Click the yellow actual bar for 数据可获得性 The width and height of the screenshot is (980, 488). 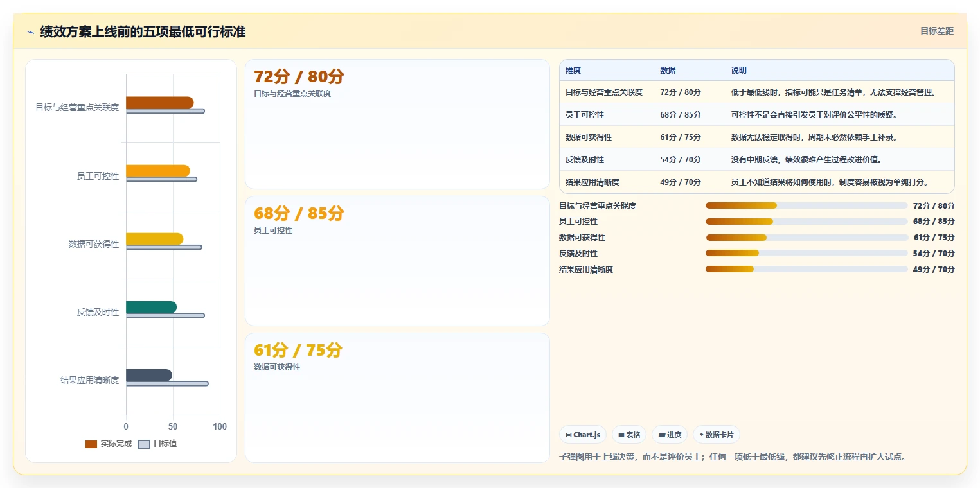pos(154,239)
